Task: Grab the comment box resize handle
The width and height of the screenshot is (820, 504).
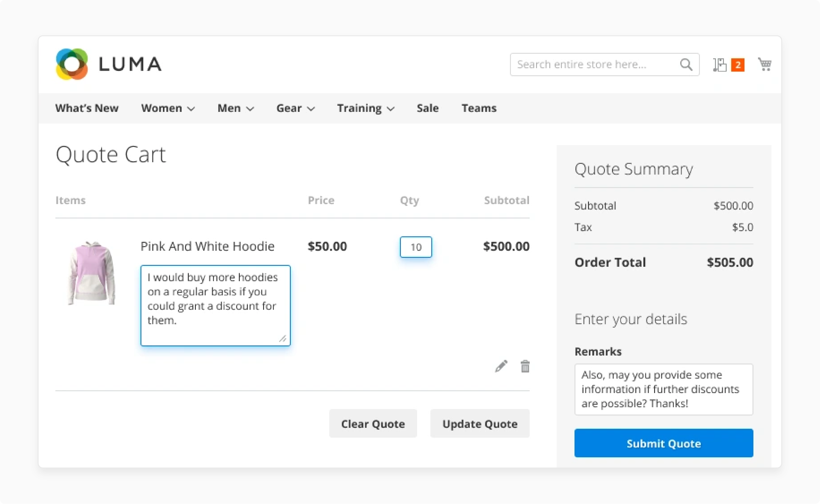Action: pos(283,338)
